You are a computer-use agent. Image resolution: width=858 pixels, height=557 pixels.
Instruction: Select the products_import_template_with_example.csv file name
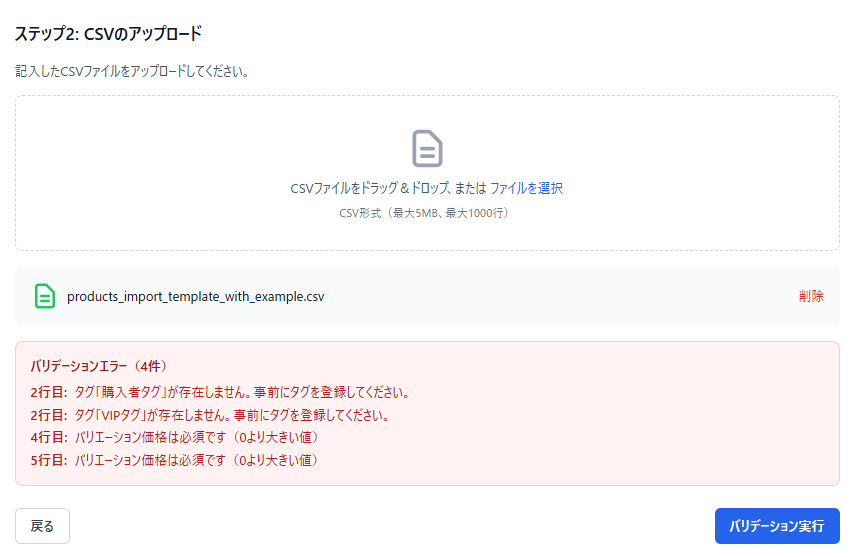[x=195, y=297]
